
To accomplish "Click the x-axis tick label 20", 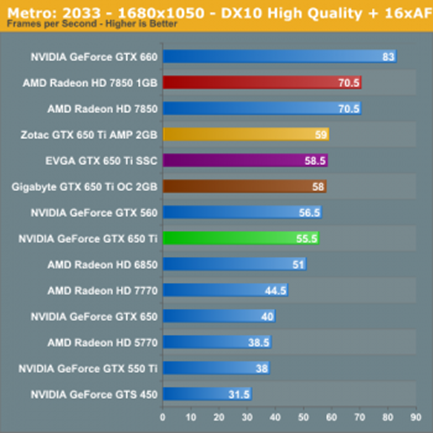I will [x=219, y=418].
